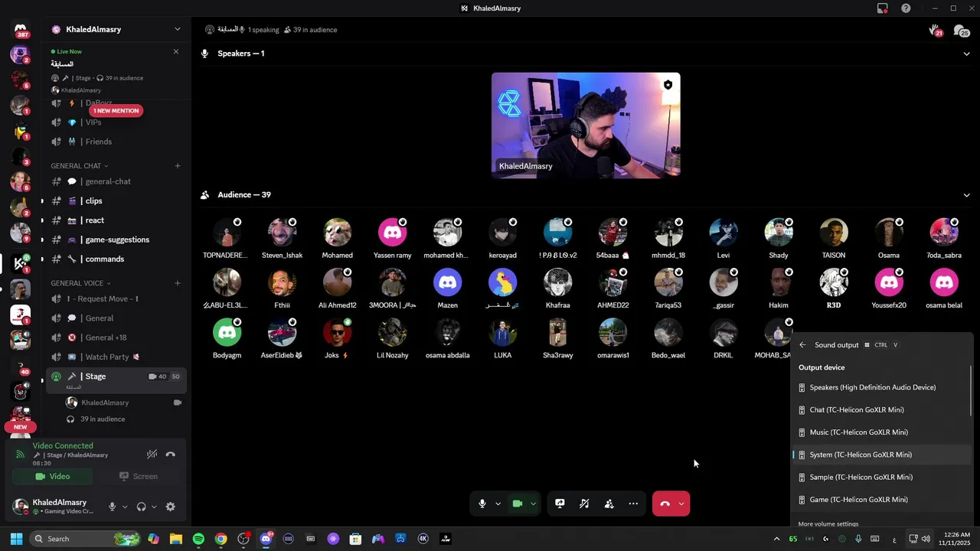Click the muted music note icon

coord(584,504)
